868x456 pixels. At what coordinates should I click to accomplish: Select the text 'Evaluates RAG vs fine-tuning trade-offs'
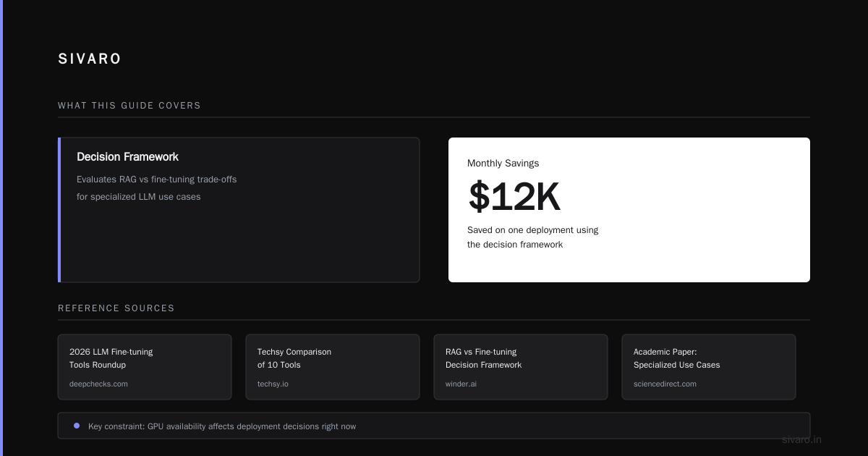(x=157, y=180)
